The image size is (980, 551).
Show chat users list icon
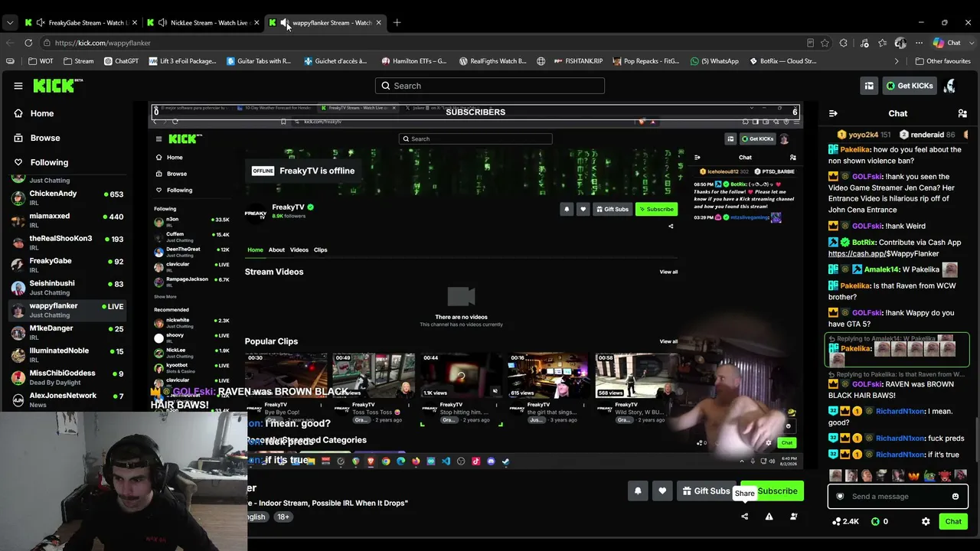click(x=962, y=113)
